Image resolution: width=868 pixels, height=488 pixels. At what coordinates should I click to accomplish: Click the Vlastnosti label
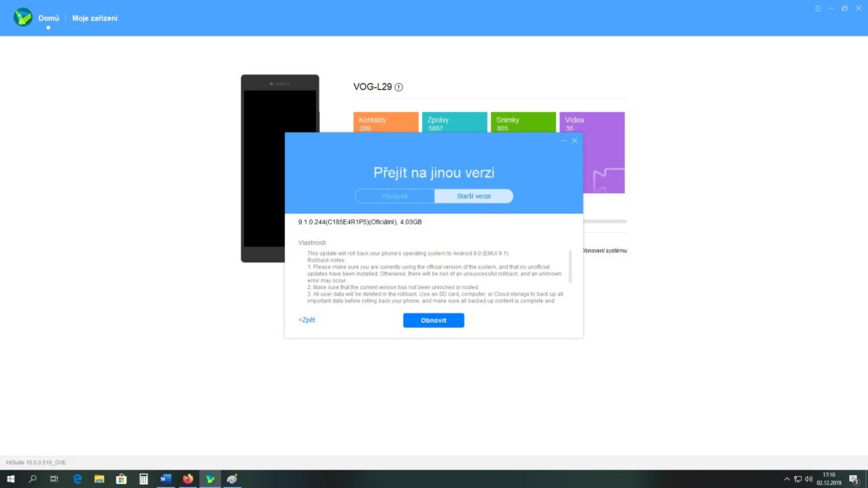[x=312, y=242]
